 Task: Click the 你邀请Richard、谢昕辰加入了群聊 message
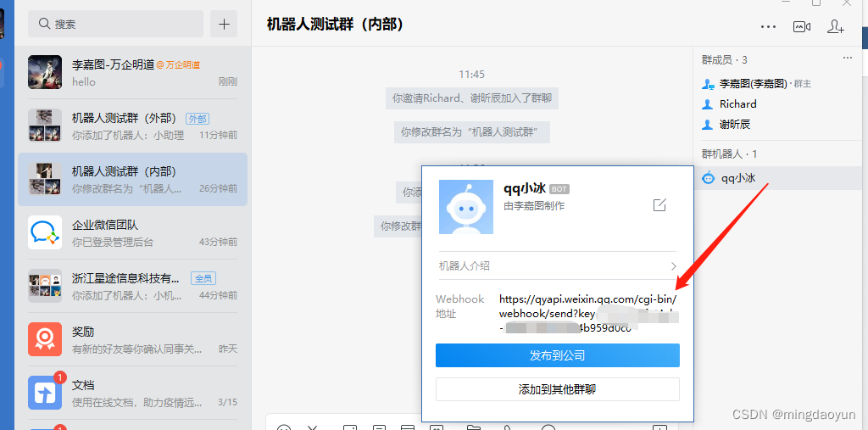tap(472, 98)
